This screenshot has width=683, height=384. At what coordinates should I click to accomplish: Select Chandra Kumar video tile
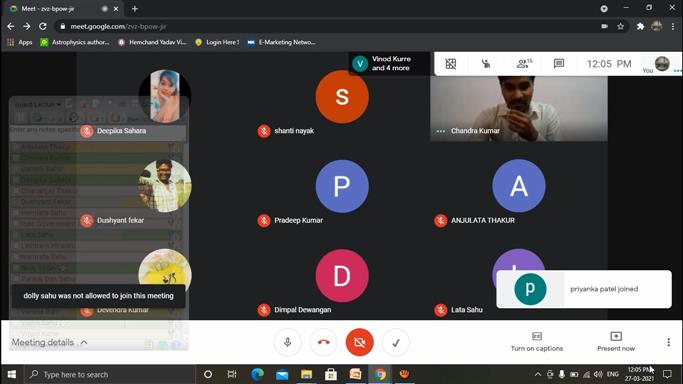(x=519, y=108)
